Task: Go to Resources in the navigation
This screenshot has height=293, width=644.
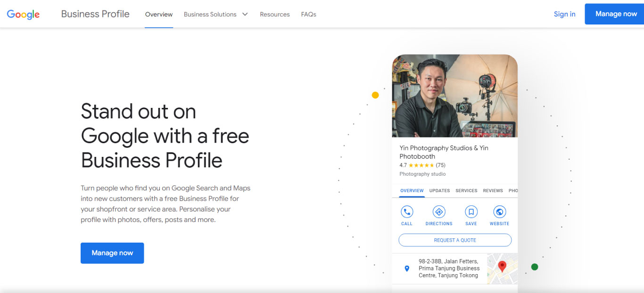Action: (x=275, y=15)
